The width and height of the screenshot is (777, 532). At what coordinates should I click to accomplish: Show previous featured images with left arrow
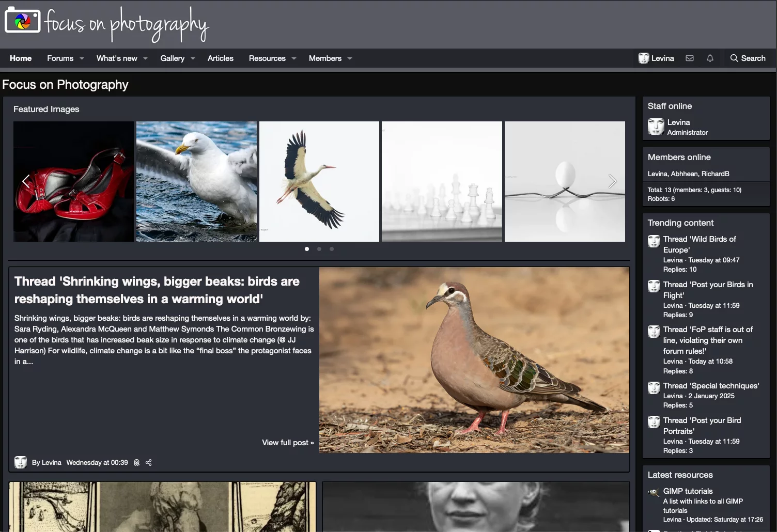coord(26,181)
